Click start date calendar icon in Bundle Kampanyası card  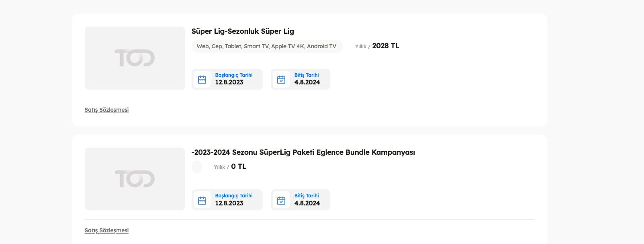tap(202, 200)
